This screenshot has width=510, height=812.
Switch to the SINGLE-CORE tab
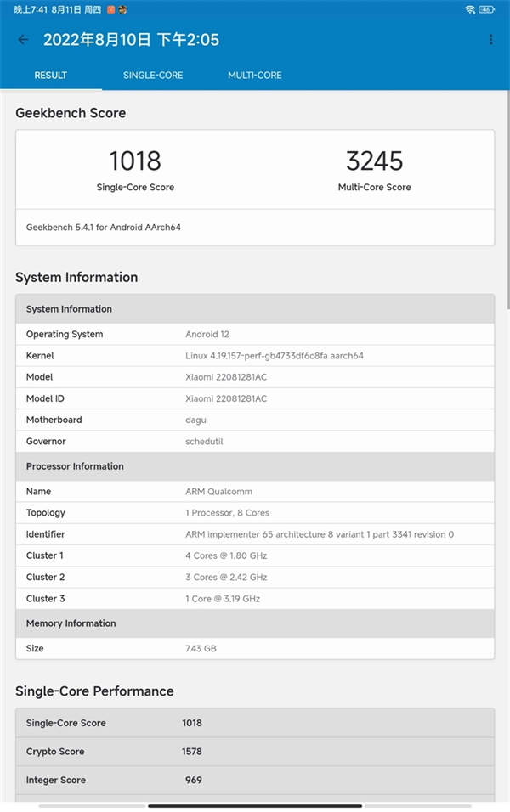point(153,76)
